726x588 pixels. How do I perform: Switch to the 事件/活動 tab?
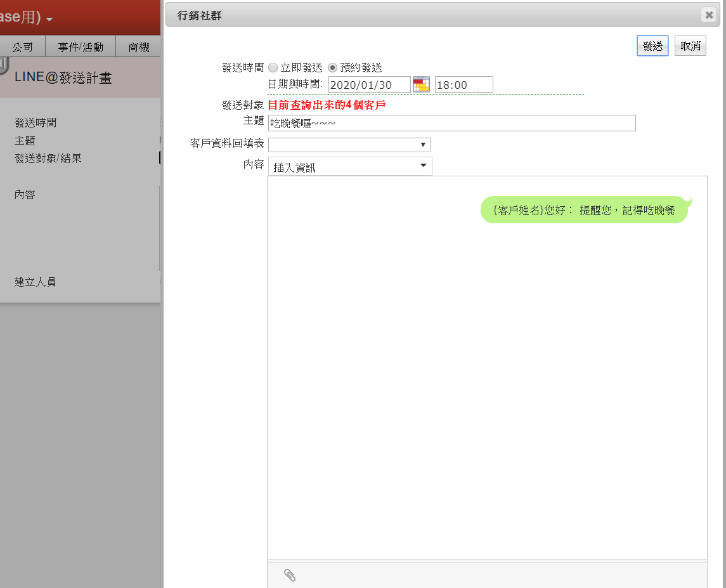click(x=81, y=47)
